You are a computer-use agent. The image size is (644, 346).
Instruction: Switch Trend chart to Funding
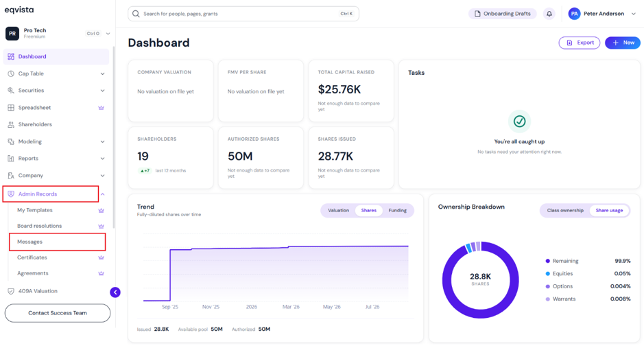tap(398, 210)
